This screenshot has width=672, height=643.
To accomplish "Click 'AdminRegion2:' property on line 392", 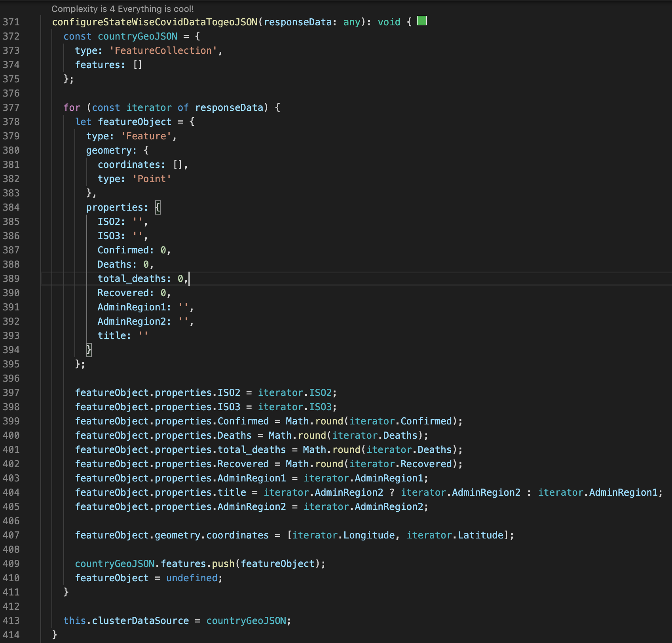I will click(x=135, y=321).
